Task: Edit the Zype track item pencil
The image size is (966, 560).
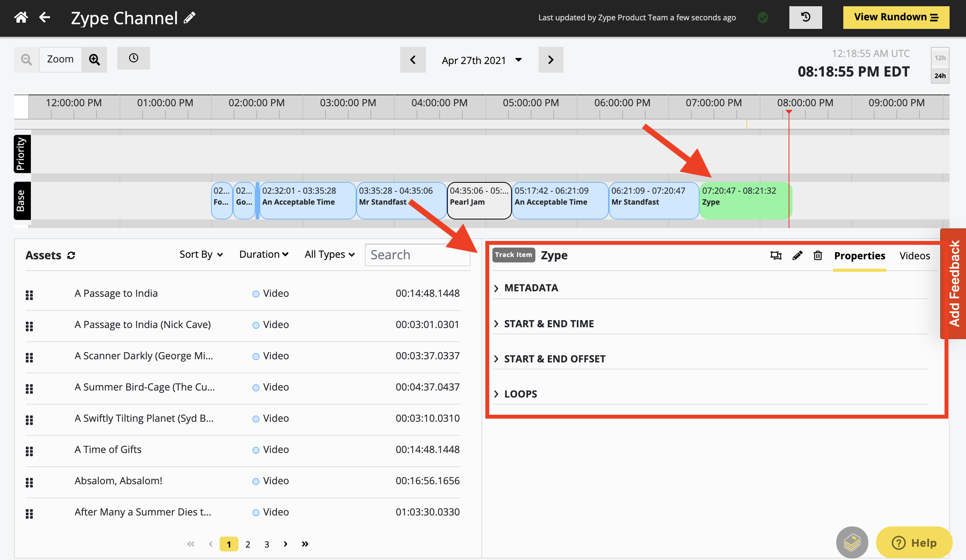Action: 797,255
